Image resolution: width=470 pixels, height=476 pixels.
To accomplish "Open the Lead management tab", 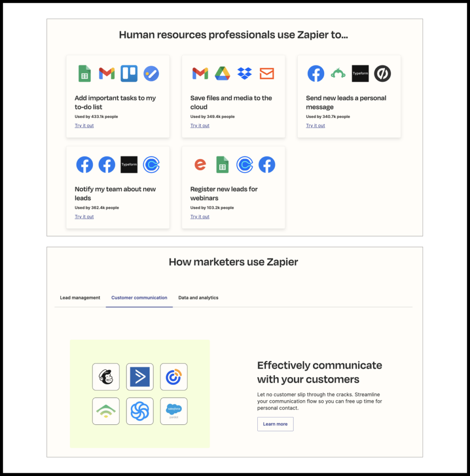I will point(80,298).
